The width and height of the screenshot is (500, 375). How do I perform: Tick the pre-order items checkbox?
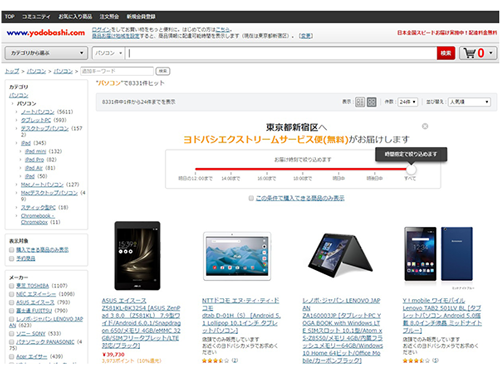12,259
